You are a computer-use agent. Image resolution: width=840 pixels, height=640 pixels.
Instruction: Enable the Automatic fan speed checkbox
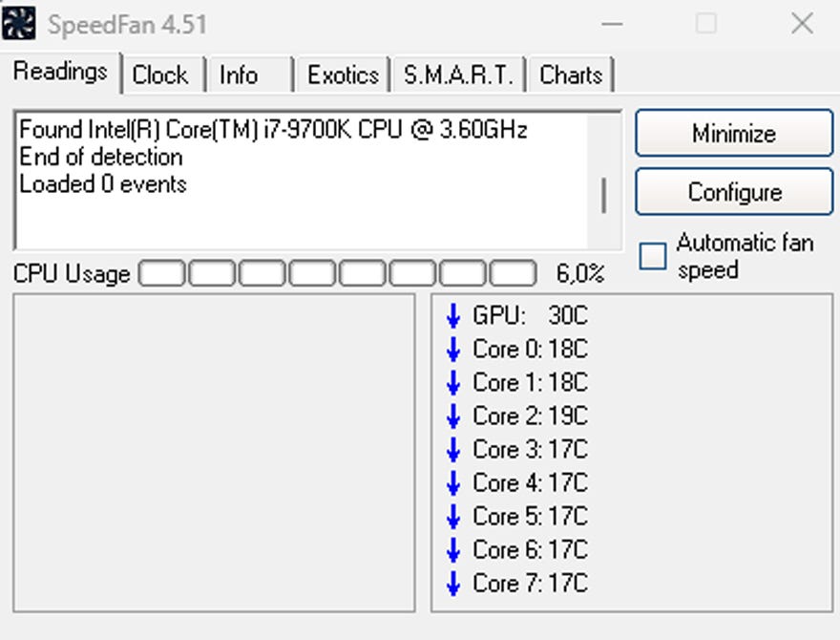click(653, 256)
